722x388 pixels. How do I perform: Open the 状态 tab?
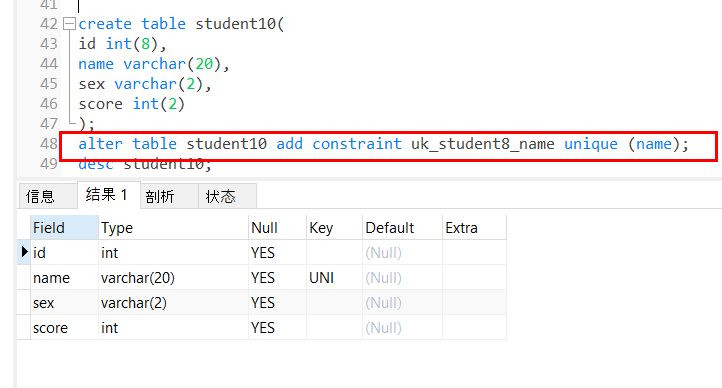[x=227, y=197]
